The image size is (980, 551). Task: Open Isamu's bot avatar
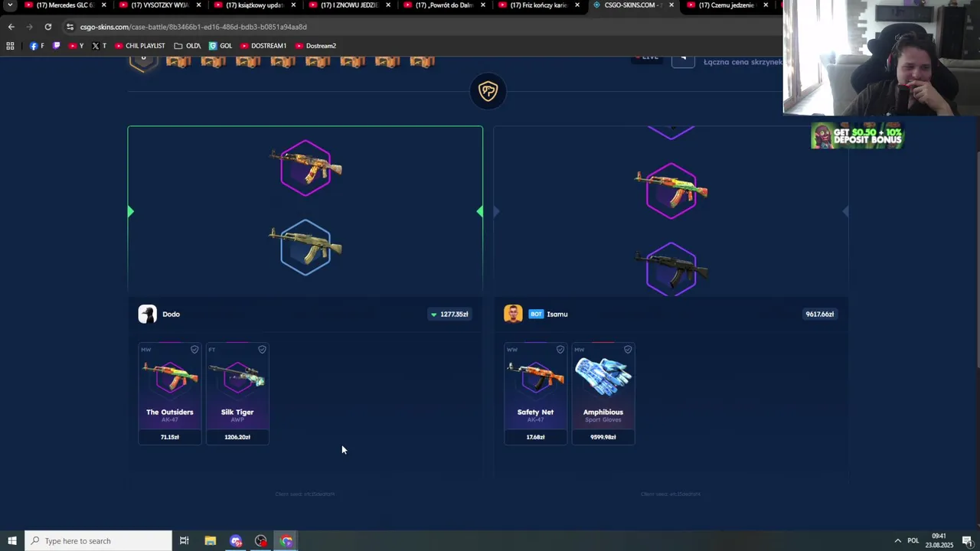click(x=513, y=314)
